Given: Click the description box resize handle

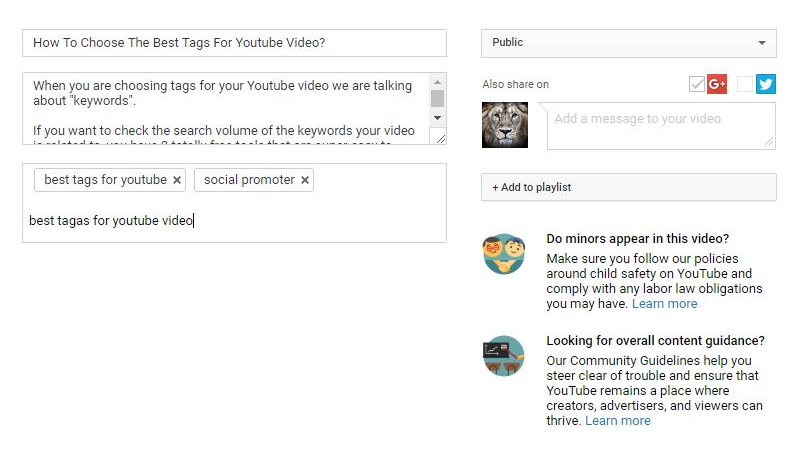Looking at the screenshot, I should coord(441,138).
